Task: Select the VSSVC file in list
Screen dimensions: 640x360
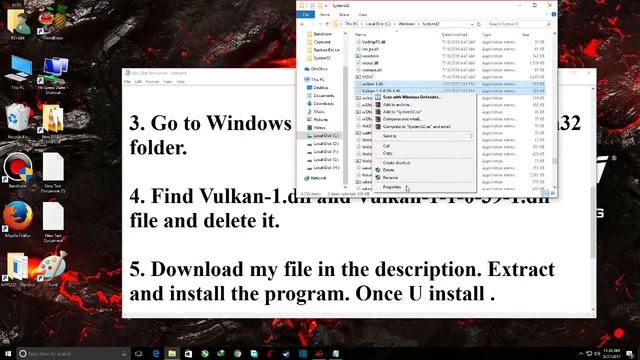Action: pos(450,77)
